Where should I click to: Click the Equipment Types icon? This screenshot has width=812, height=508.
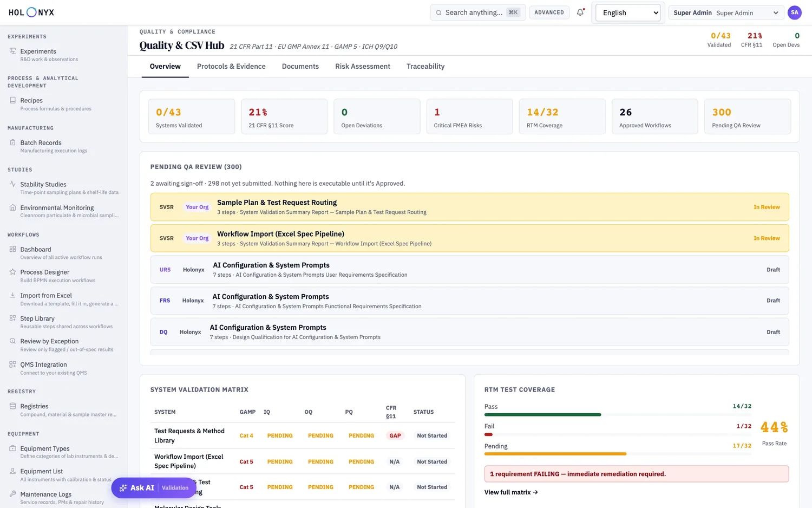tap(12, 448)
